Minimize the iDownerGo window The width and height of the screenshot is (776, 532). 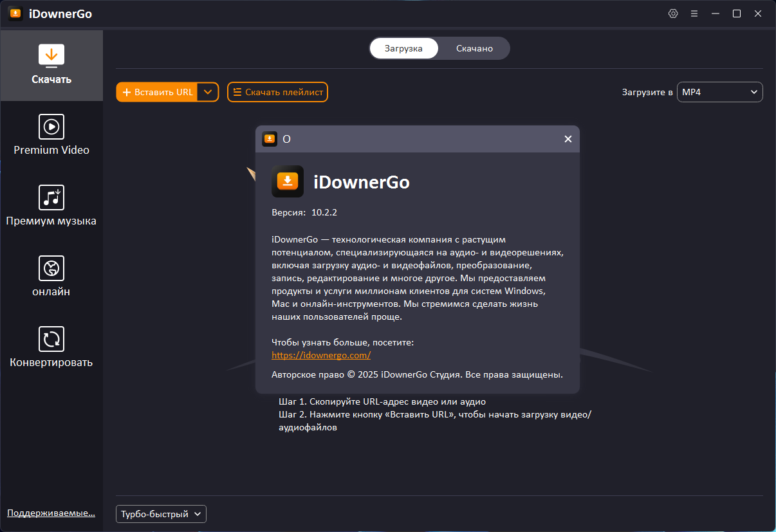(x=715, y=13)
